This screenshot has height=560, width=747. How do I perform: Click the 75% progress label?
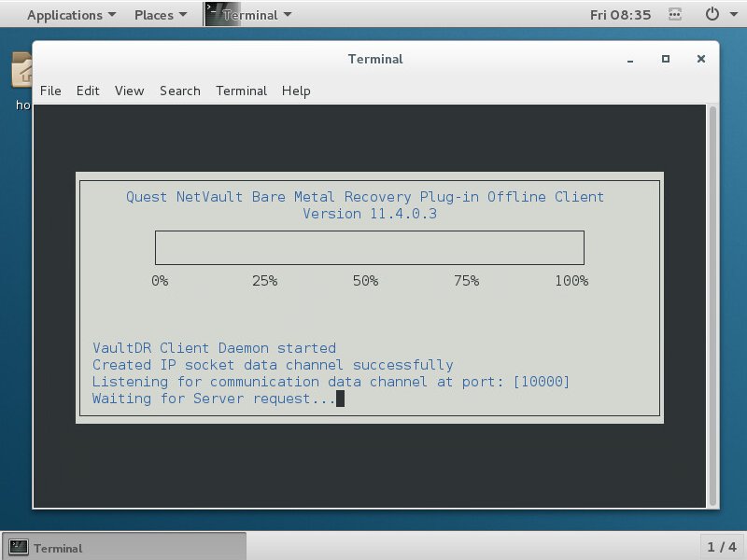tap(466, 281)
